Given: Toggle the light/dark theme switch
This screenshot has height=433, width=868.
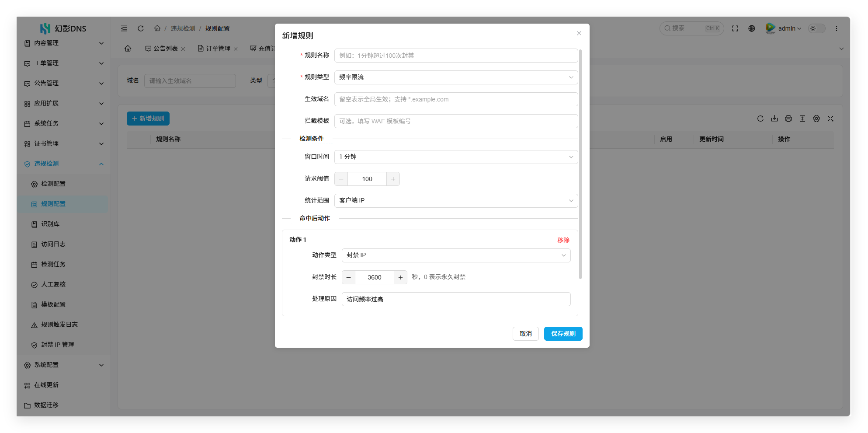Looking at the screenshot, I should [816, 28].
